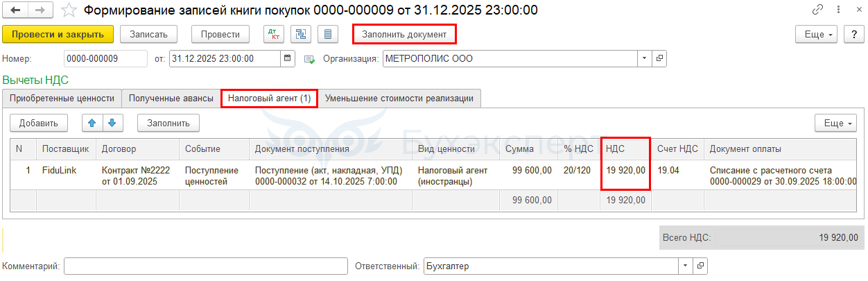Select Поступление ценностей event cell
868x281 pixels.
[x=214, y=175]
